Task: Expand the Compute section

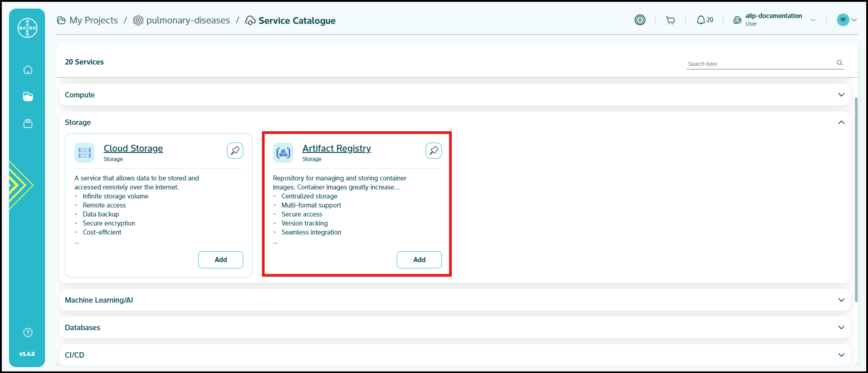Action: 841,95
